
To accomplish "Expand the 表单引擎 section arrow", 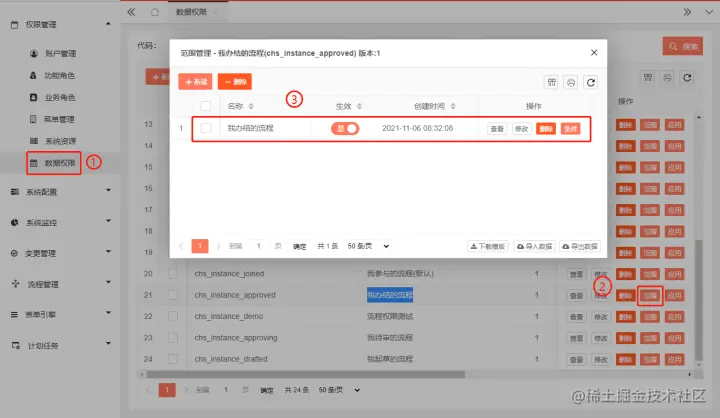I will [x=108, y=313].
